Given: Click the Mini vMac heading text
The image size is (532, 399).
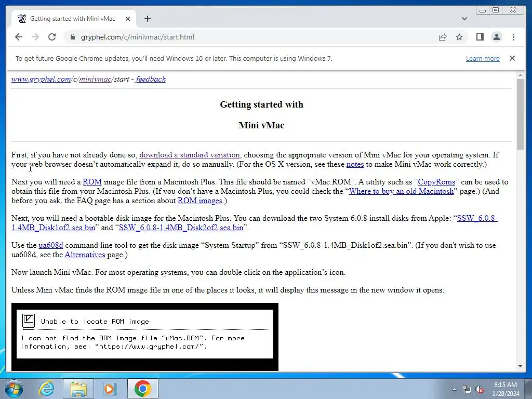Looking at the screenshot, I should click(262, 125).
